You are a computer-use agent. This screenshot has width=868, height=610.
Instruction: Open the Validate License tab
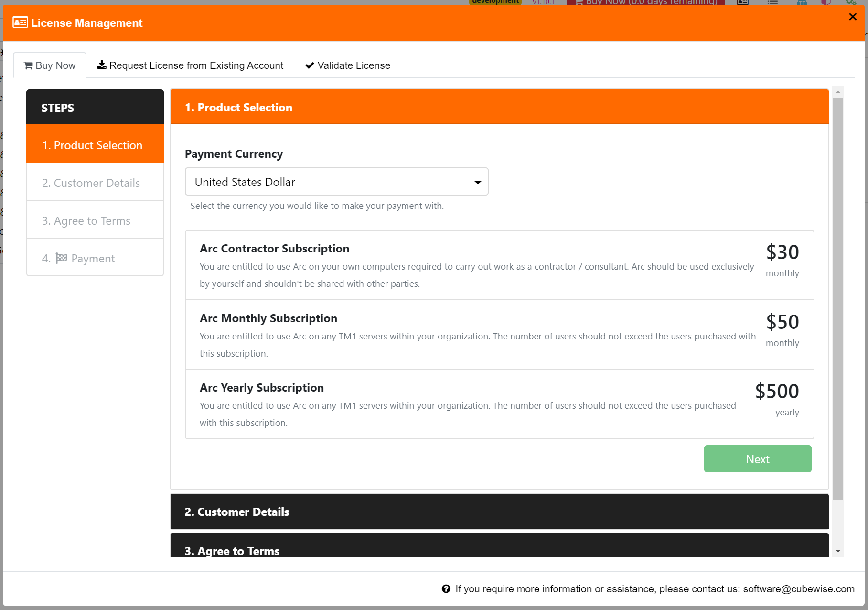[x=348, y=65]
